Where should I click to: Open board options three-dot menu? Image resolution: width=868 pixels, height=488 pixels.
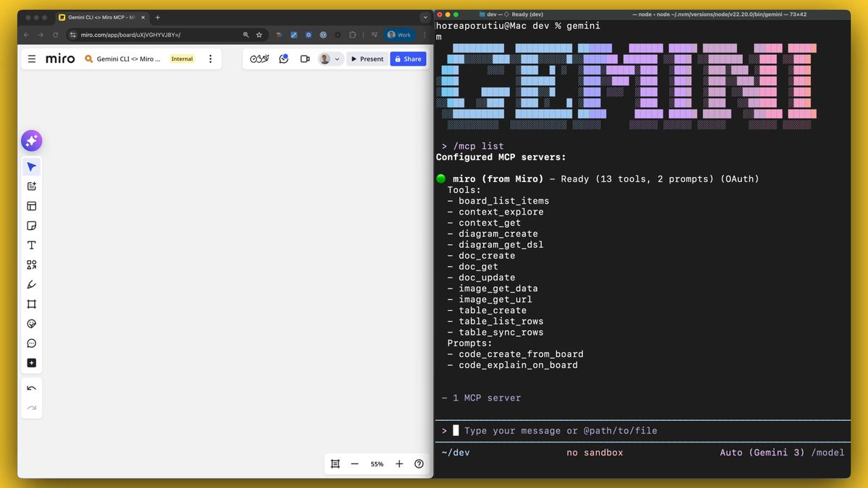(x=210, y=59)
